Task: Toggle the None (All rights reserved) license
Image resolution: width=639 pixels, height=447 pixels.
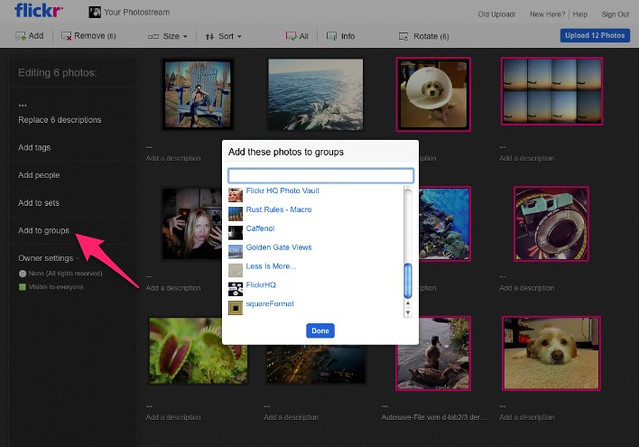Action: click(23, 273)
